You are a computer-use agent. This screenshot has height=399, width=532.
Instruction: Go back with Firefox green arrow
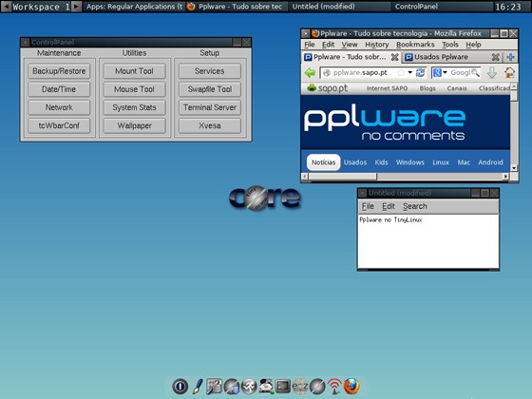(310, 72)
